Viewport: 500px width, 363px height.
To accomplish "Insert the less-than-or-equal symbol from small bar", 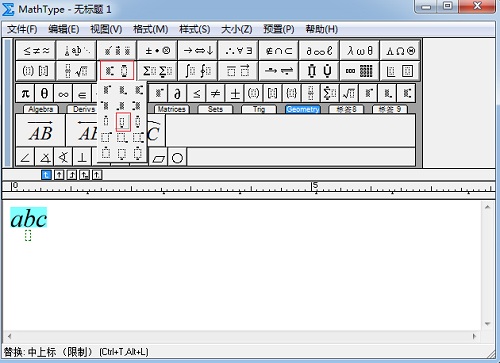I will pos(197,94).
